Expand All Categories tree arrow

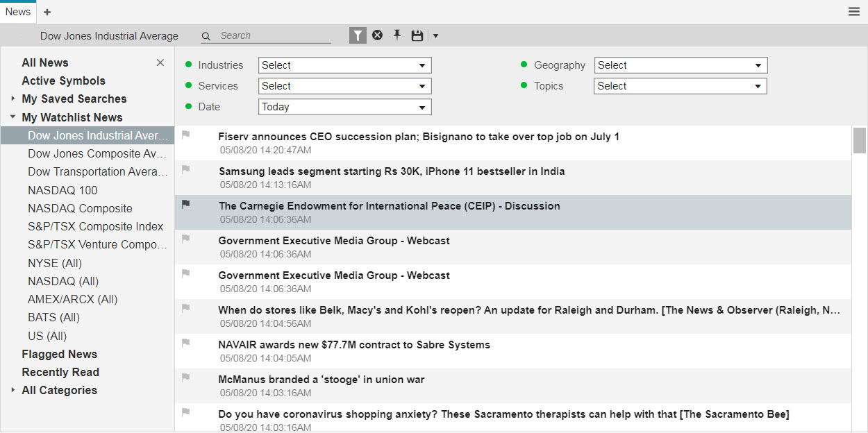(x=12, y=390)
